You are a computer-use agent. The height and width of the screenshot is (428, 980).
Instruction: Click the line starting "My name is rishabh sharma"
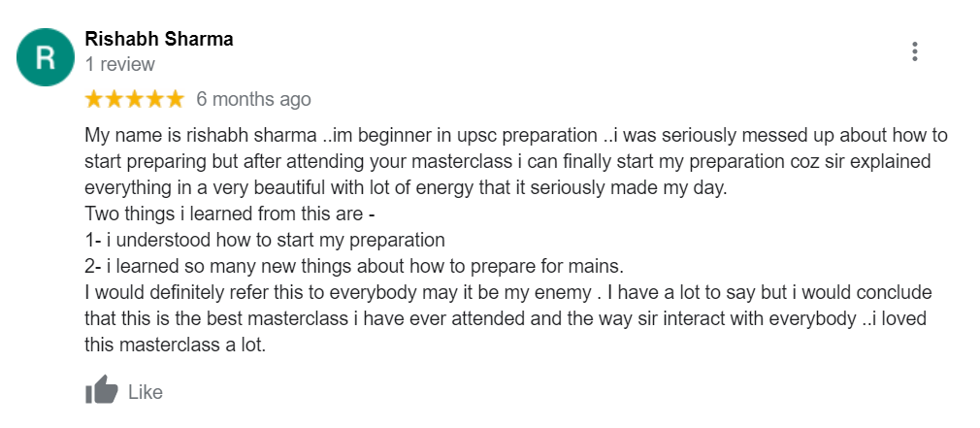(516, 136)
